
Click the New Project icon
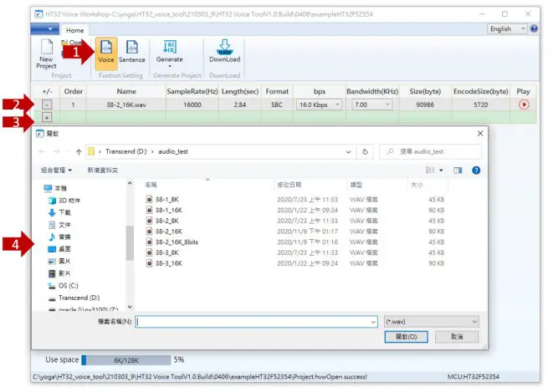pos(46,53)
